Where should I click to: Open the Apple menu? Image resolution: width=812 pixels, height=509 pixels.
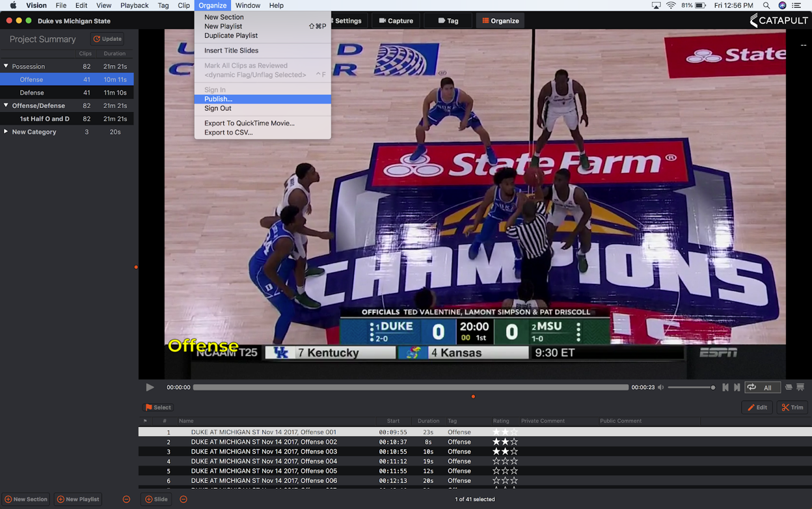13,5
